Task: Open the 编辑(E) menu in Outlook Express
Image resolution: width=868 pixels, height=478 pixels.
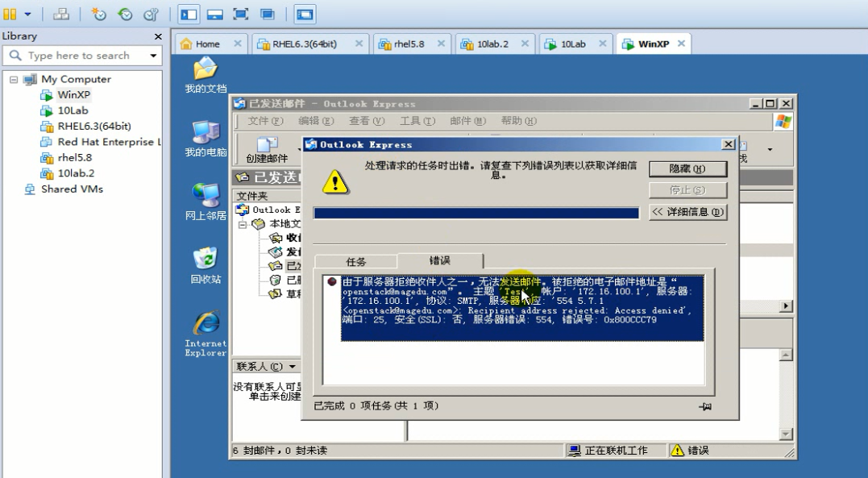Action: point(316,121)
